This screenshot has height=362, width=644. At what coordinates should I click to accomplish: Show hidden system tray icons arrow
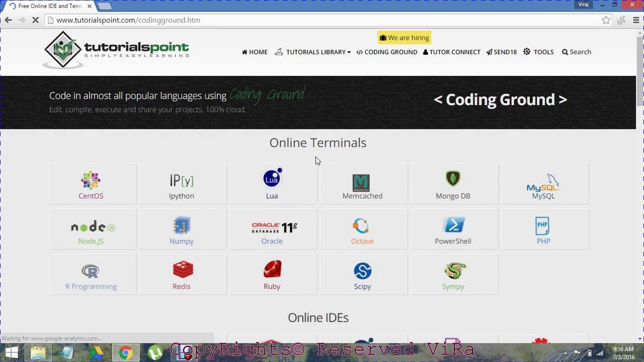point(566,353)
